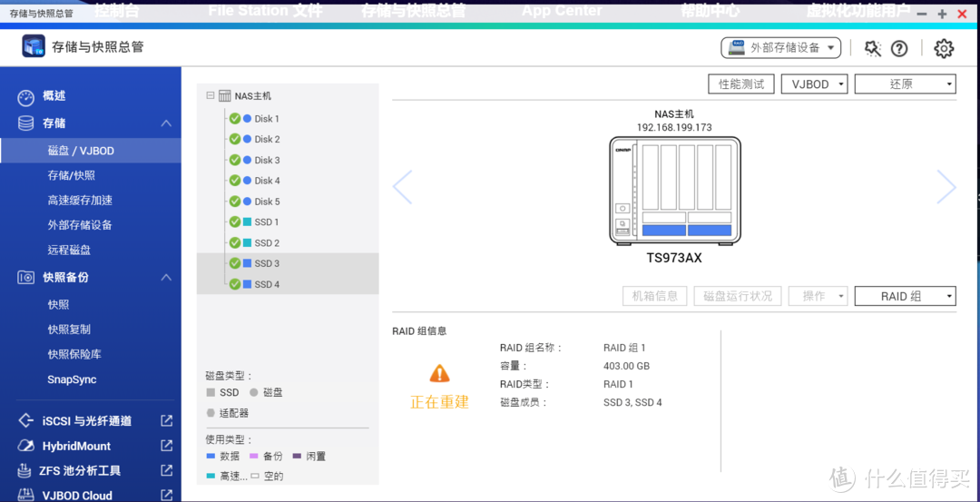Click the orange rebuilding warning icon

click(x=439, y=374)
